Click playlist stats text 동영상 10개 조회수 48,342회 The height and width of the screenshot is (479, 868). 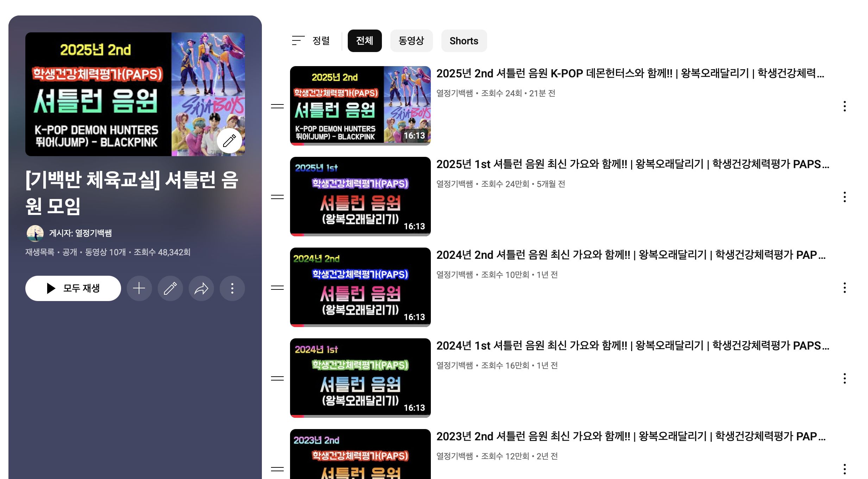[138, 252]
